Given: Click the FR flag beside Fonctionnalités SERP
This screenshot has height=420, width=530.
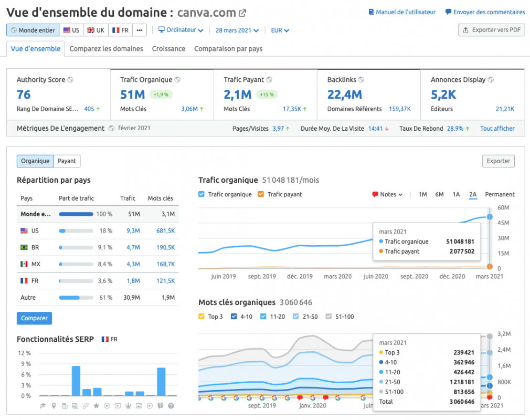Looking at the screenshot, I should coord(105,339).
